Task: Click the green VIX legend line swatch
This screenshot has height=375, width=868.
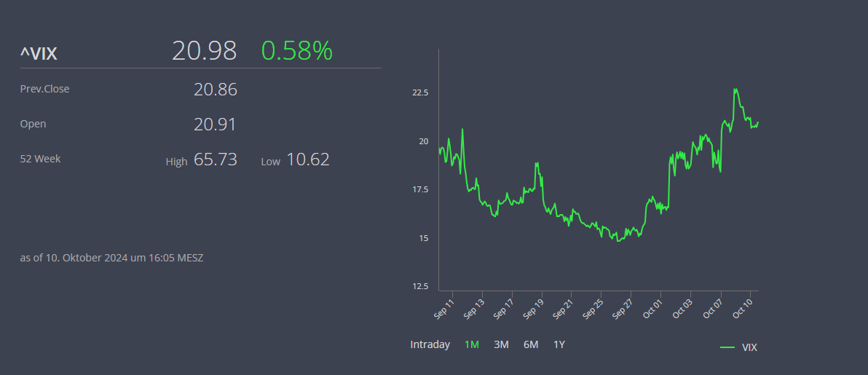Action: click(x=727, y=347)
